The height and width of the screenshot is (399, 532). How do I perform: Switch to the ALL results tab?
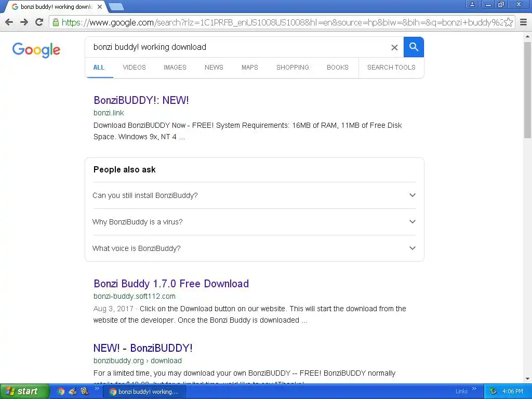(x=99, y=68)
